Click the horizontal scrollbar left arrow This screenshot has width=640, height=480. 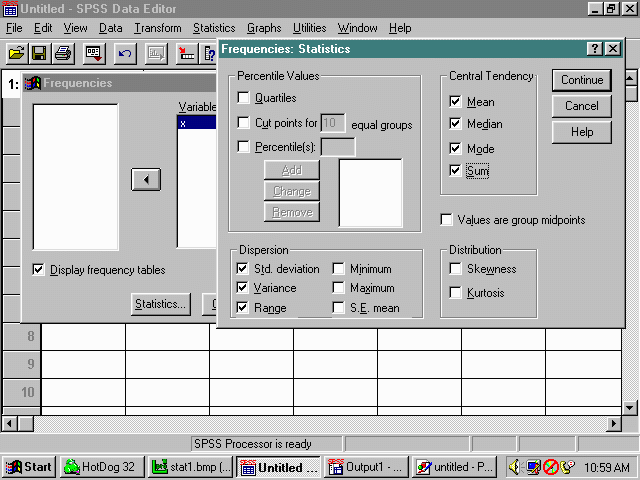[9, 424]
